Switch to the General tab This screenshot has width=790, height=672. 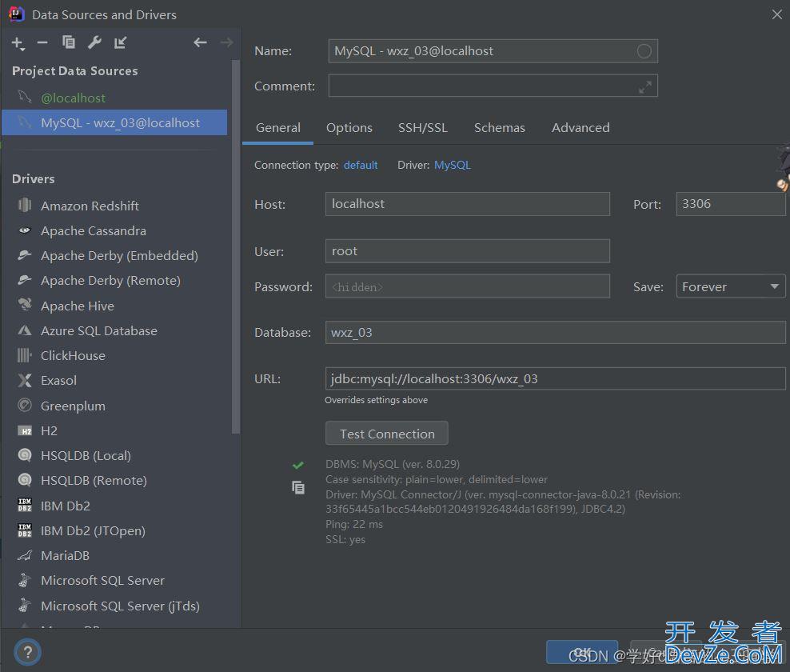pos(278,128)
